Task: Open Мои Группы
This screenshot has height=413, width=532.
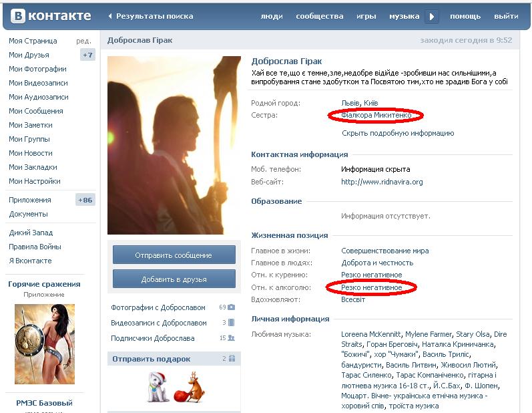Action: [29, 139]
